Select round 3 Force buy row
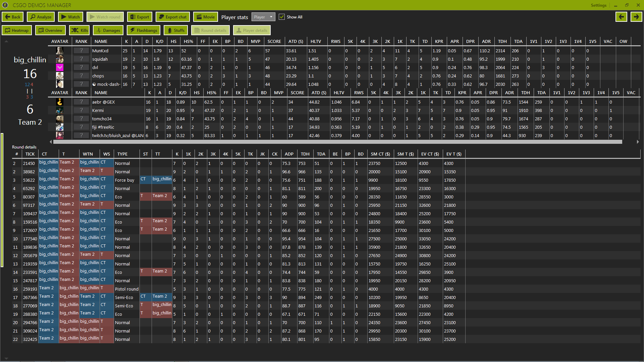Screen dimensions: 644x362 (238, 180)
